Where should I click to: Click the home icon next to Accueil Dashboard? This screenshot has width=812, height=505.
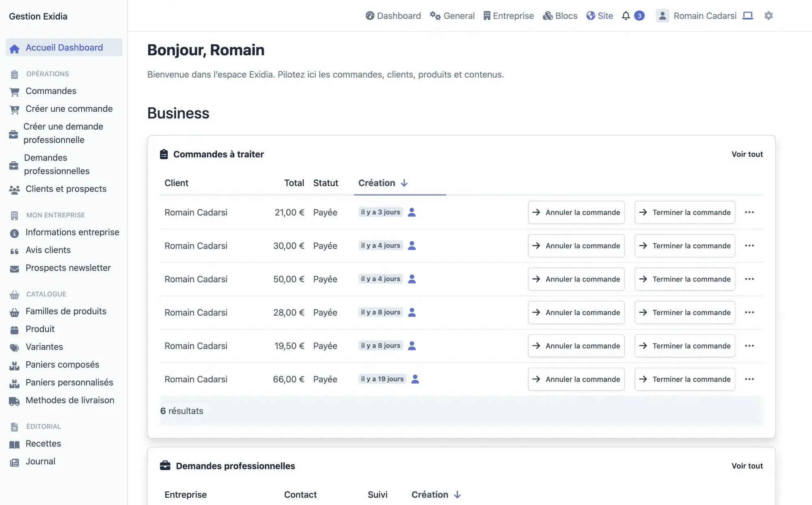(x=15, y=49)
